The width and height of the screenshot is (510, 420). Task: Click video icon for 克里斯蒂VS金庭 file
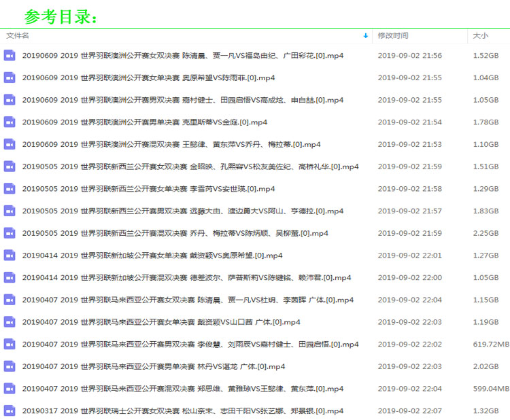(10, 122)
